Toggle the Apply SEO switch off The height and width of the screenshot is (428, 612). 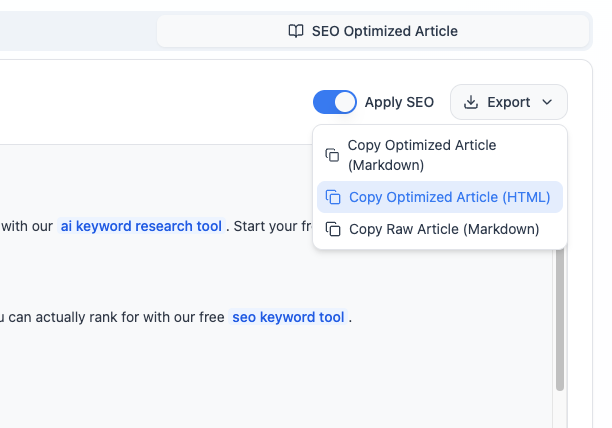[334, 102]
